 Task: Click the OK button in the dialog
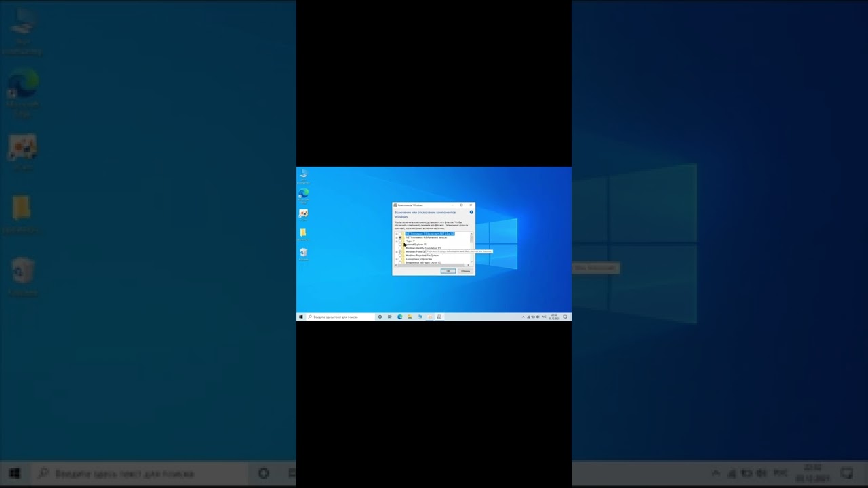pyautogui.click(x=448, y=271)
